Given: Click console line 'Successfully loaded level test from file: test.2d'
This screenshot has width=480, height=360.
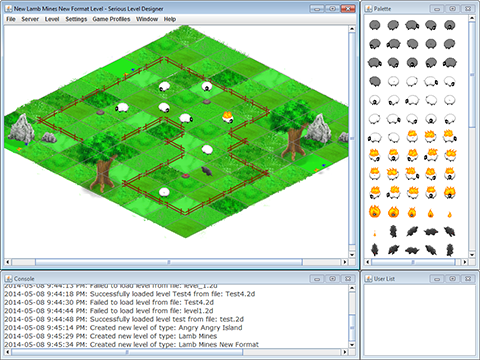Looking at the screenshot, I should [124, 319].
